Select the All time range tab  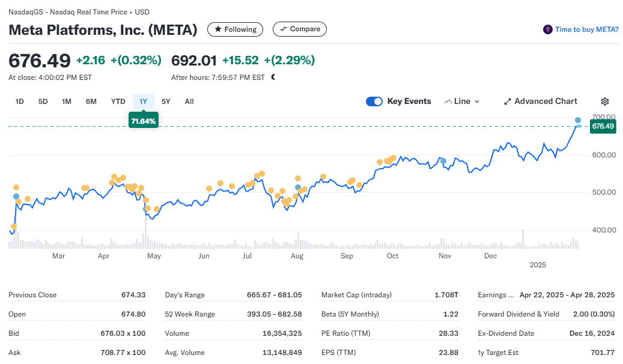(x=189, y=102)
